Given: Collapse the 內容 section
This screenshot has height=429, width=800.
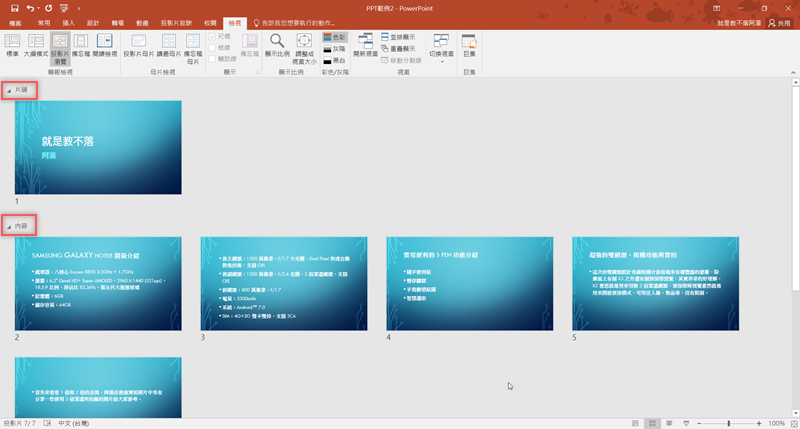Looking at the screenshot, I should click(x=9, y=227).
